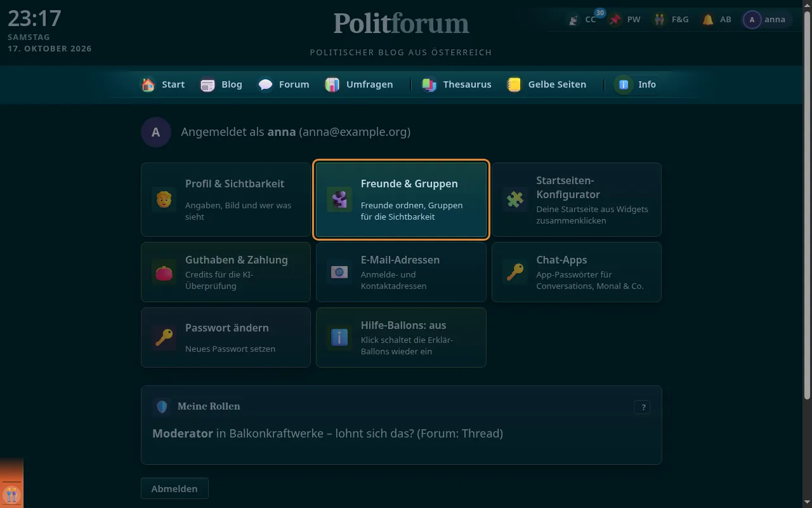Open the Gelbe Seiten notepad icon
812x508 pixels.
[x=514, y=84]
